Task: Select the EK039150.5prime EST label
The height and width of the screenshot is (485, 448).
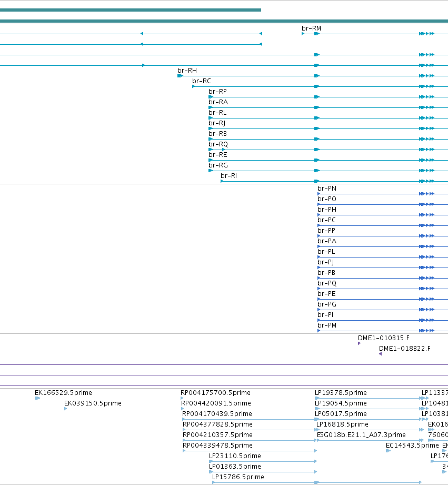Action: [x=93, y=403]
